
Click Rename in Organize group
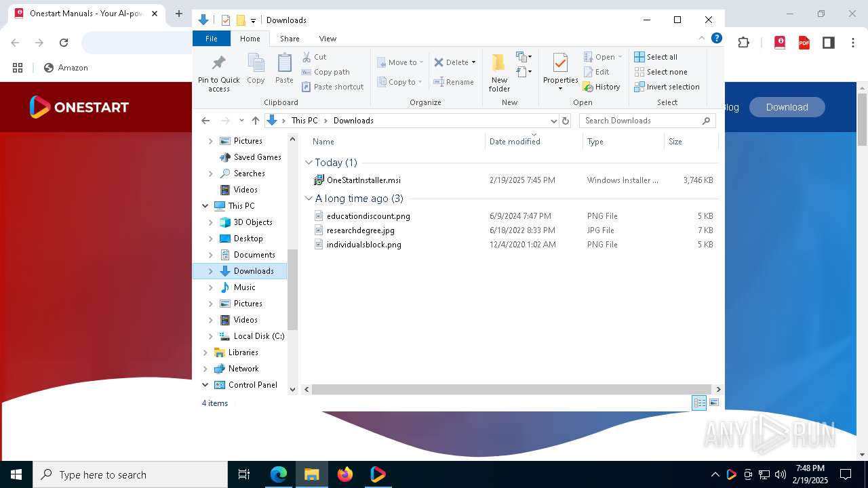coord(454,82)
